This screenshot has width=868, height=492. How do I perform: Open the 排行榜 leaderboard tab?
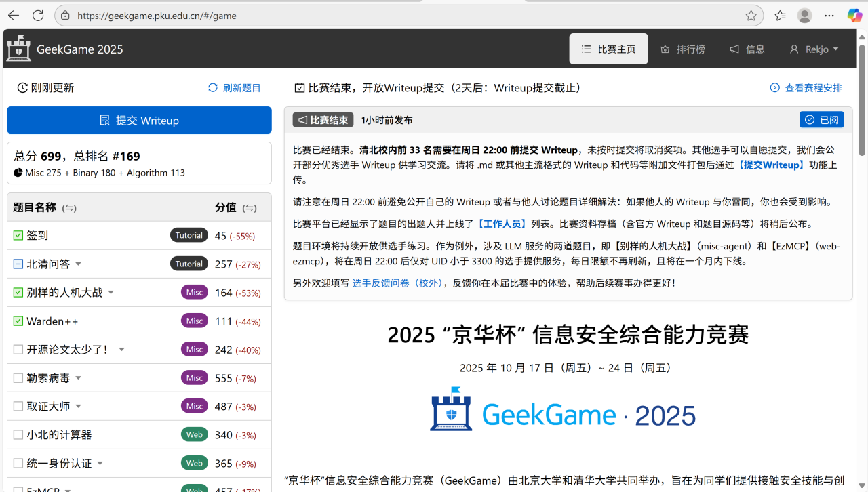pyautogui.click(x=682, y=49)
